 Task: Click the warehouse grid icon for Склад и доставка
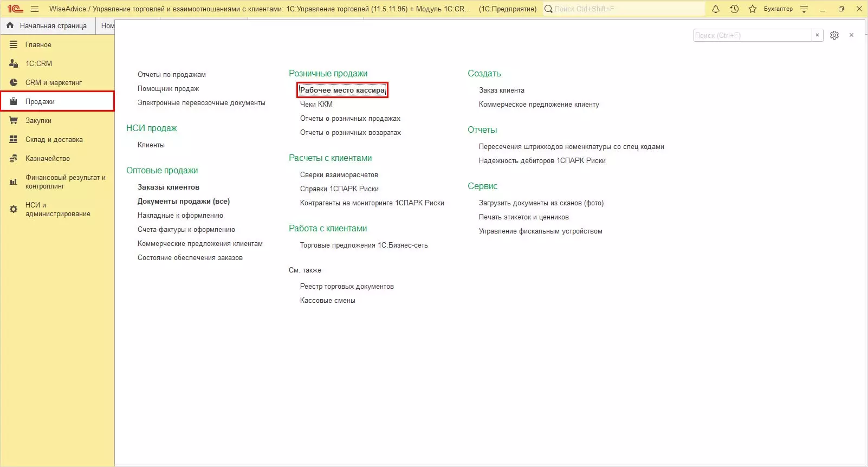(14, 139)
